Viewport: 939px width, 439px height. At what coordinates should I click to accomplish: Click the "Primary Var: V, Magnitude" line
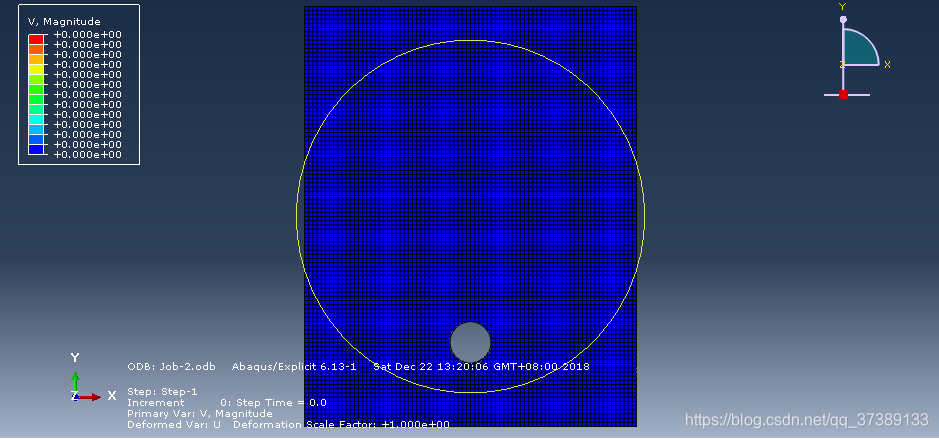click(199, 413)
